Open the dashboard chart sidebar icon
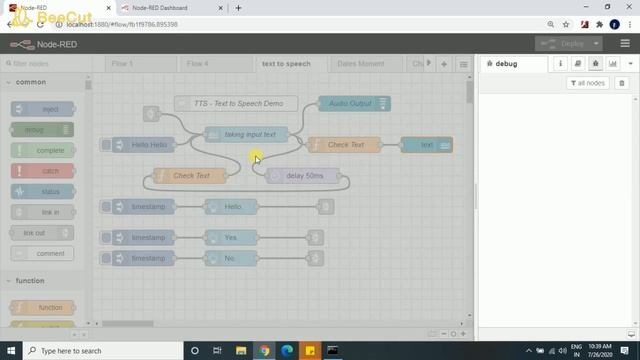Screen dimensions: 640x360 (613, 64)
